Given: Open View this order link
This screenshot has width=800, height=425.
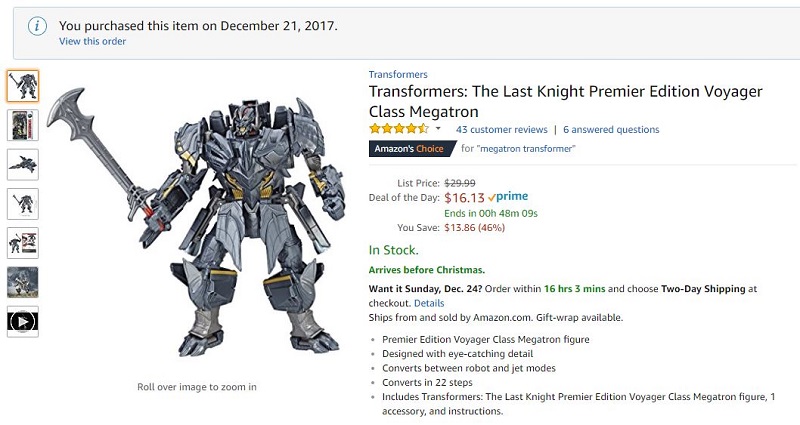Looking at the screenshot, I should click(x=92, y=41).
